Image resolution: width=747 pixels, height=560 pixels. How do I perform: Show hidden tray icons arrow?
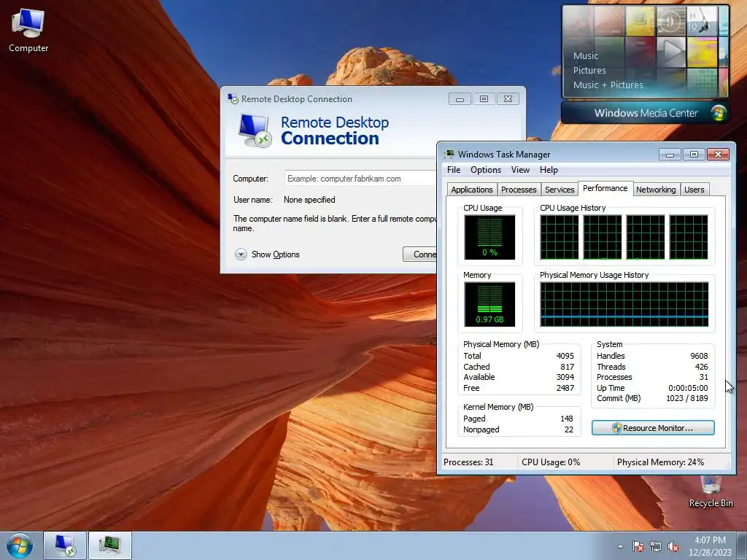620,546
